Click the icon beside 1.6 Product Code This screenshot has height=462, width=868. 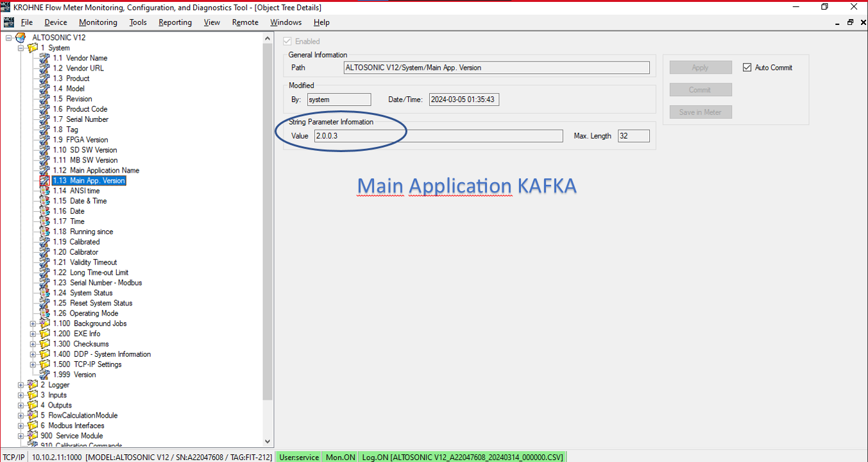point(44,109)
